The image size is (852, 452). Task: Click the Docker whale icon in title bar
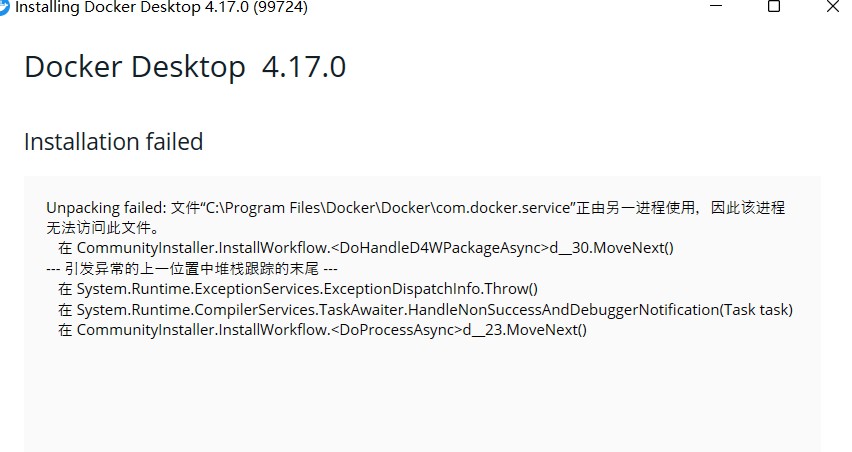pyautogui.click(x=4, y=7)
